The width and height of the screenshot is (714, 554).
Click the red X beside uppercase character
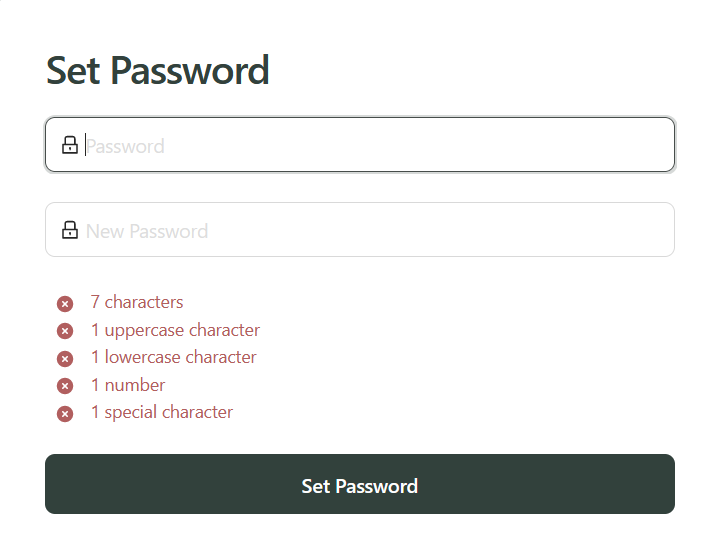[65, 331]
